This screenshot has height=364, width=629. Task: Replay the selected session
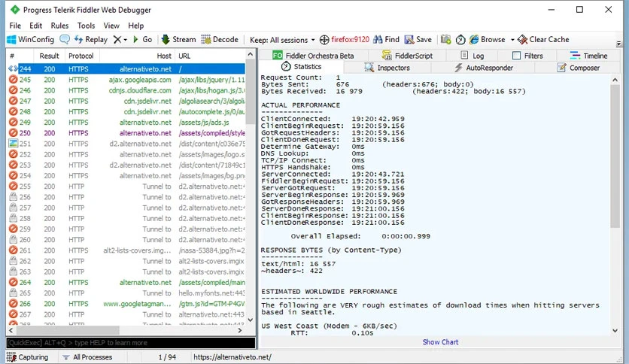point(91,39)
